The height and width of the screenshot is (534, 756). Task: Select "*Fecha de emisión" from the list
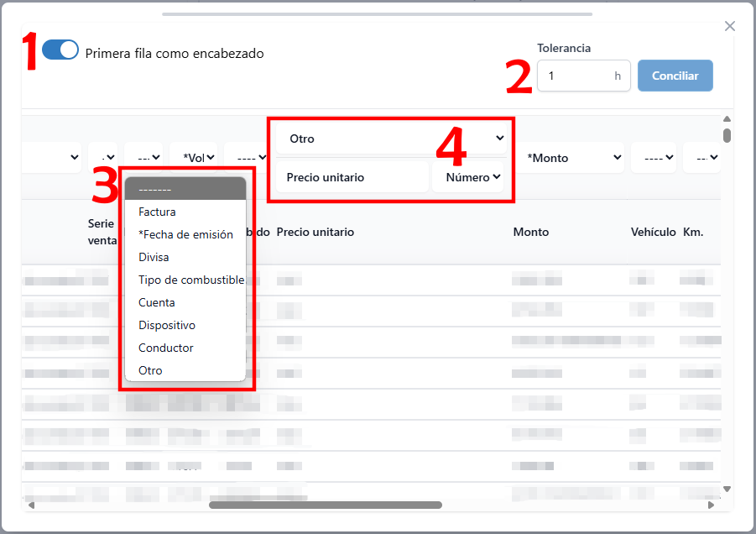(x=185, y=234)
